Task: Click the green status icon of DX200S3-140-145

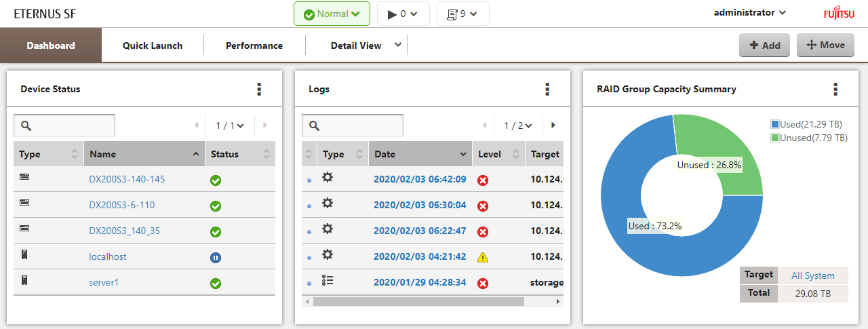Action: click(216, 180)
